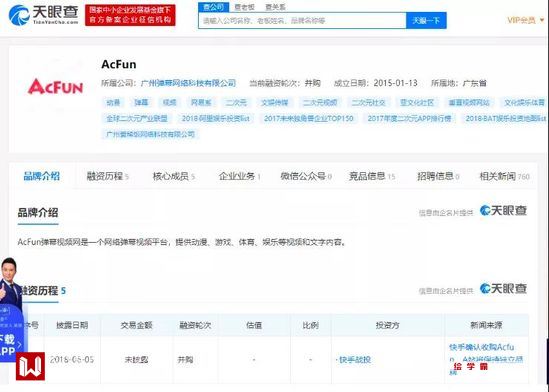This screenshot has height=392, width=549.
Task: Open the 广州弹幕网络科技有限公司 company link
Action: pyautogui.click(x=188, y=83)
